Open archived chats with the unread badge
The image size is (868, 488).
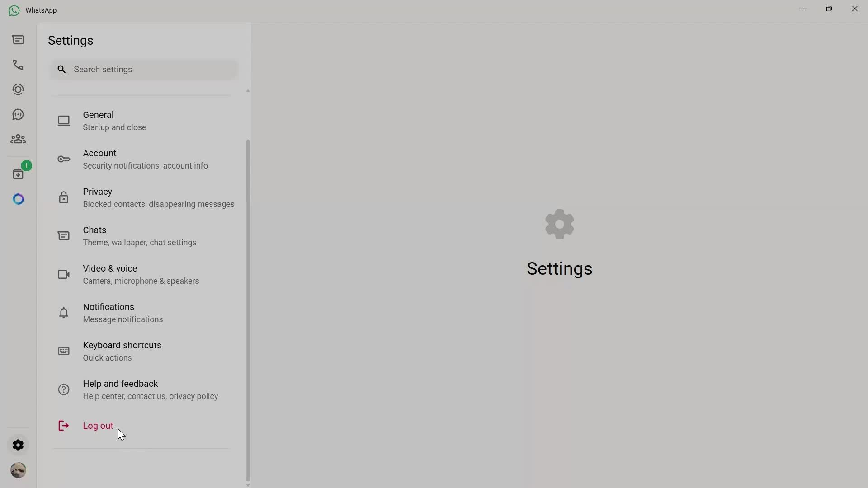pyautogui.click(x=18, y=174)
